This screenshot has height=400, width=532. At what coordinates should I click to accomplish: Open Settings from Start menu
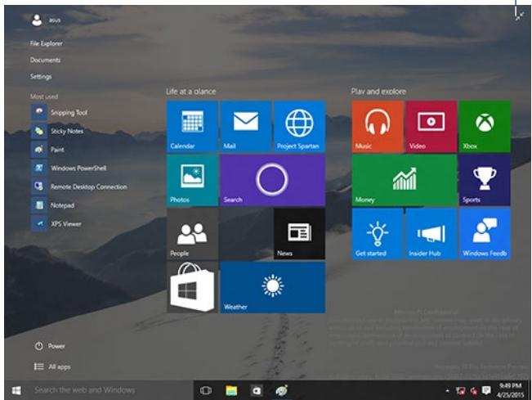[x=41, y=76]
